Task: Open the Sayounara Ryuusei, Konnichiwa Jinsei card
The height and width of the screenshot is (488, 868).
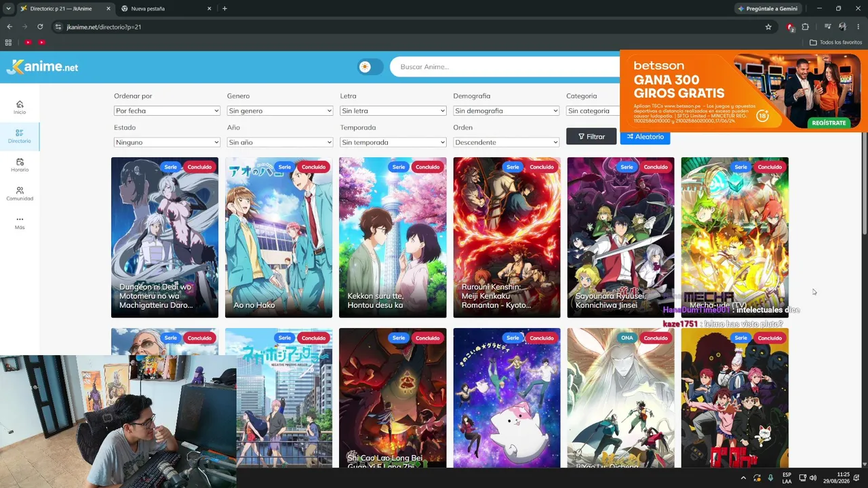Action: [x=621, y=237]
